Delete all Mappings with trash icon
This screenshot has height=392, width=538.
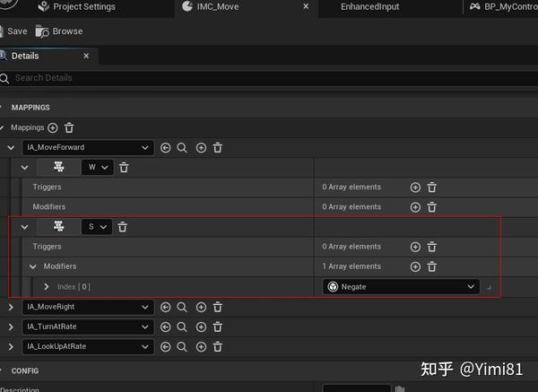[x=69, y=128]
